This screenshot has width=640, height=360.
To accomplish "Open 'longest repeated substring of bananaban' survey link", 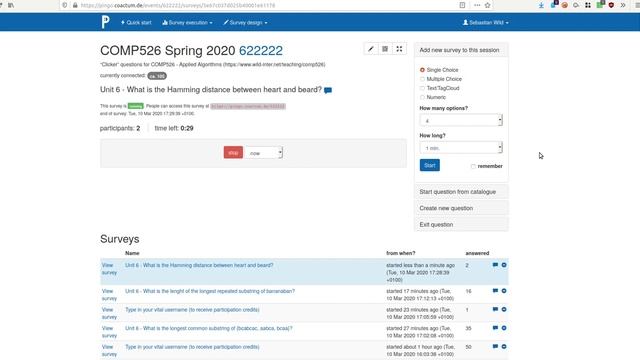I will point(210,291).
